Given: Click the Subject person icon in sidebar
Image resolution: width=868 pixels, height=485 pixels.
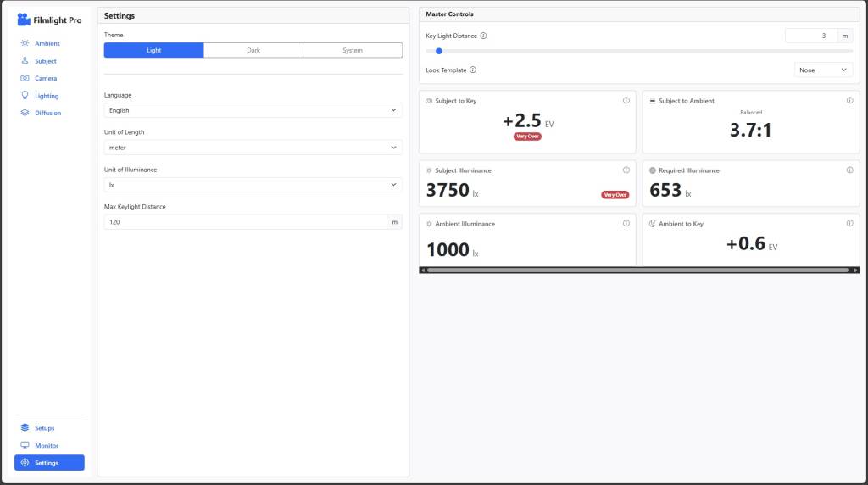Looking at the screenshot, I should coord(25,60).
